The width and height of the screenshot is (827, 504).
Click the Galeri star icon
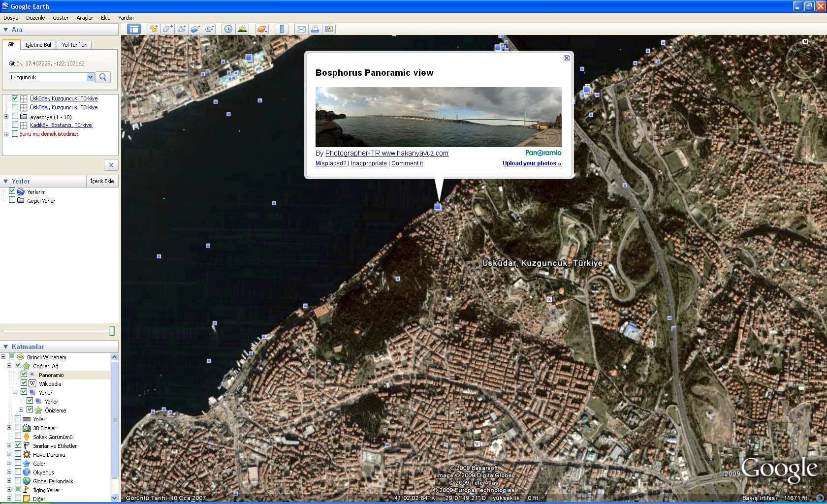(27, 463)
